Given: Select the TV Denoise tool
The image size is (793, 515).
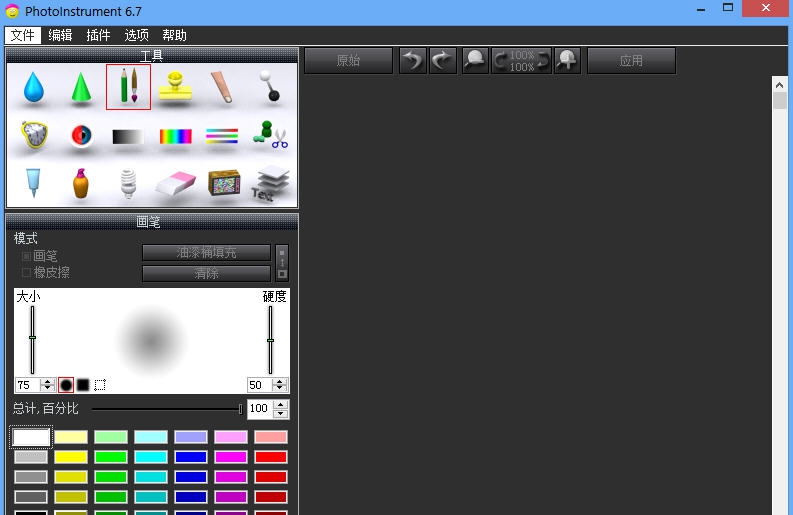Looking at the screenshot, I should coord(224,183).
